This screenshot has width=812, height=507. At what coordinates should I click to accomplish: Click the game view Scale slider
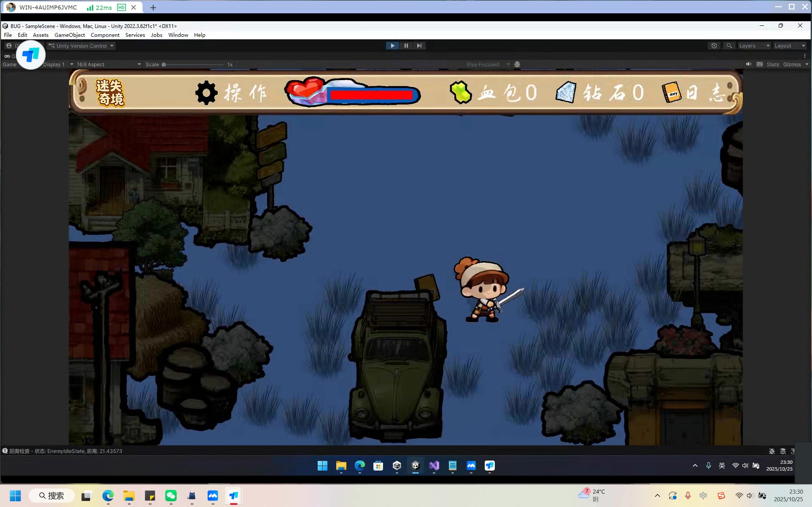pos(193,64)
